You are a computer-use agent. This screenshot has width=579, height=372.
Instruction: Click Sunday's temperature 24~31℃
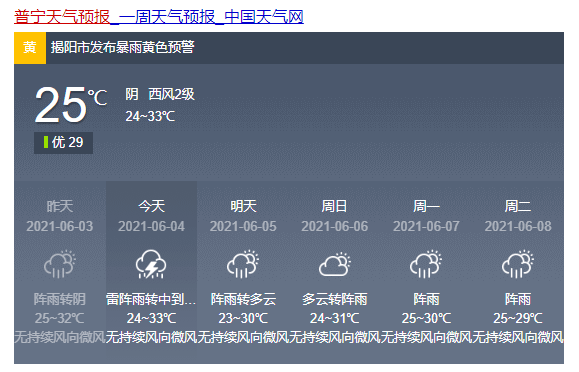335,318
